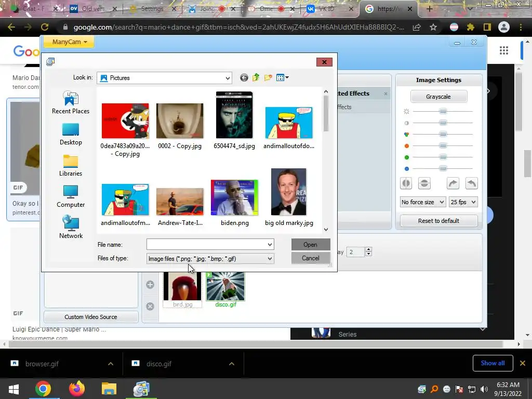The height and width of the screenshot is (399, 532).
Task: Create new folder icon in file dialog
Action: pyautogui.click(x=268, y=78)
